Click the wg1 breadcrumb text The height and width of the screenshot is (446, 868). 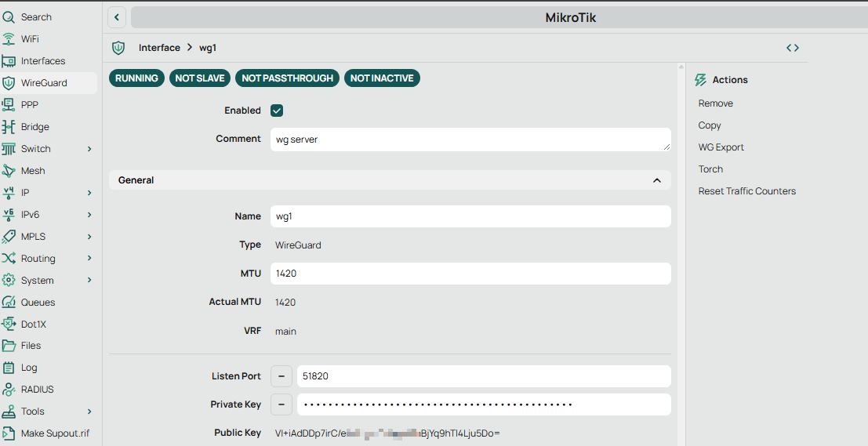[x=208, y=48]
